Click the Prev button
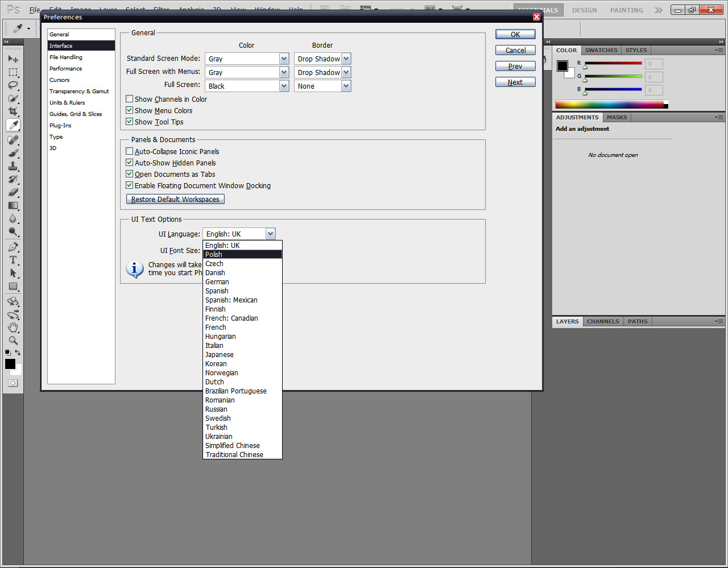Screen dimensions: 728x568 point(515,66)
